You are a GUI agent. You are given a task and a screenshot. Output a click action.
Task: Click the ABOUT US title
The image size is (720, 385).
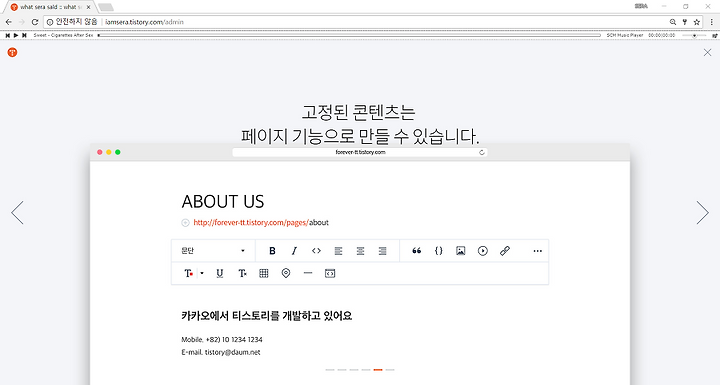pos(223,202)
